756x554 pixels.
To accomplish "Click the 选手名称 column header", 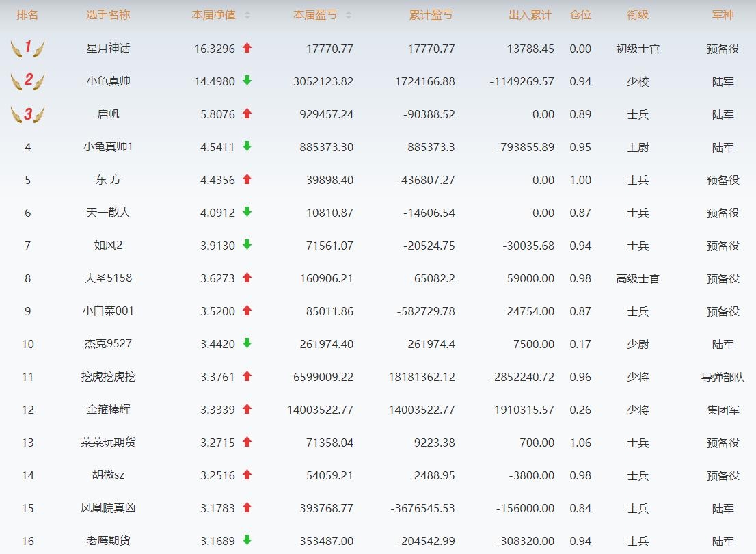I will tap(108, 15).
